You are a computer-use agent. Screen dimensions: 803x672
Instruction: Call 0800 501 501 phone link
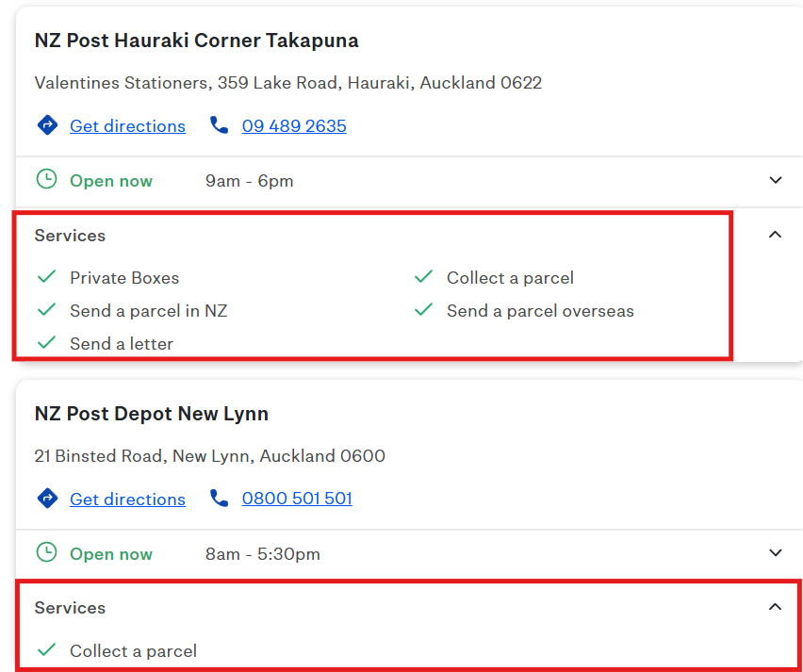pyautogui.click(x=297, y=499)
